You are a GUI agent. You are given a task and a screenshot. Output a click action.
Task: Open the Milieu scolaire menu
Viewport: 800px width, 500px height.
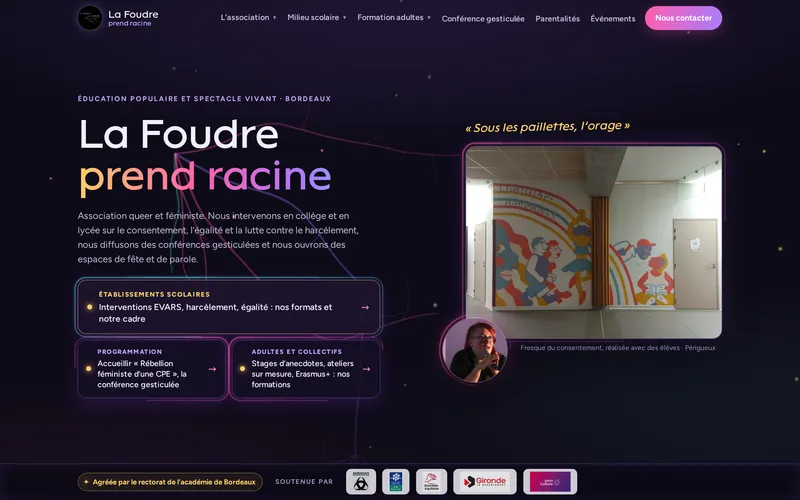[x=317, y=17]
